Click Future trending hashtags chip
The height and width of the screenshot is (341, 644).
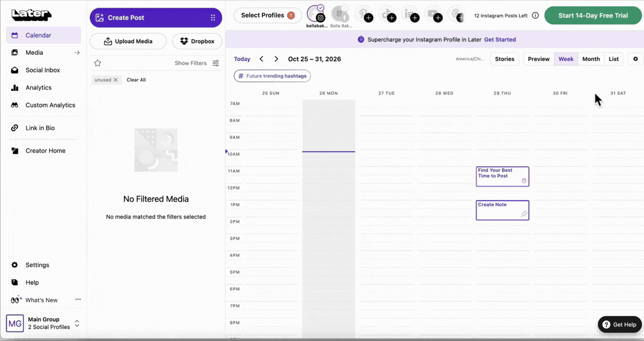(272, 76)
